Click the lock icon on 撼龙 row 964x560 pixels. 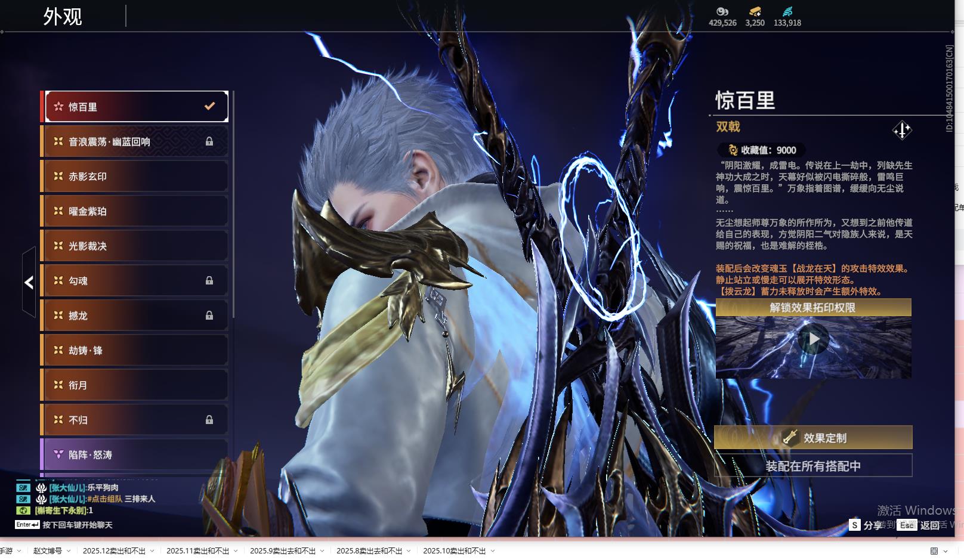tap(209, 315)
